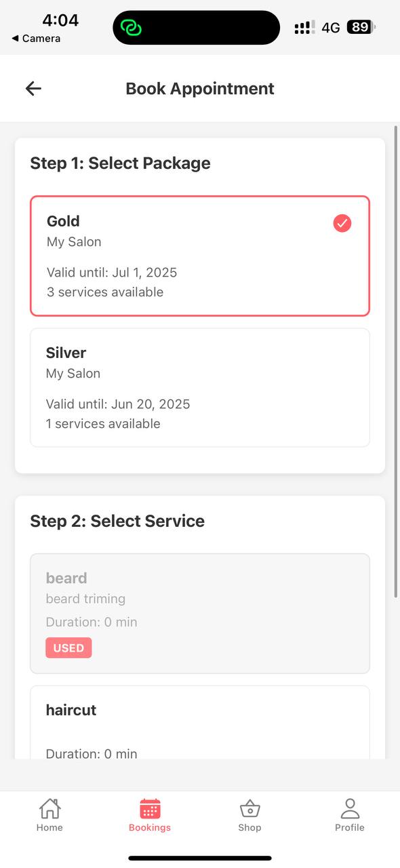The width and height of the screenshot is (400, 868).
Task: Select the Silver package card
Action: pos(199,387)
